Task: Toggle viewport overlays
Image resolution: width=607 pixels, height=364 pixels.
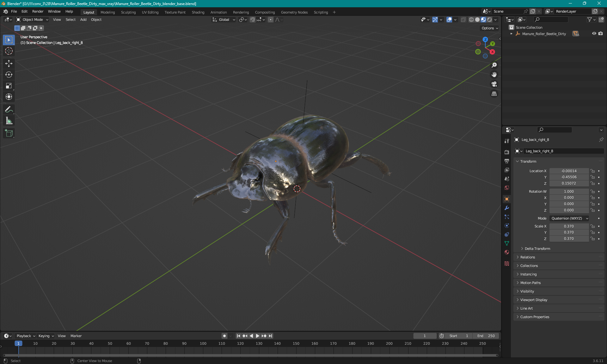Action: point(449,20)
